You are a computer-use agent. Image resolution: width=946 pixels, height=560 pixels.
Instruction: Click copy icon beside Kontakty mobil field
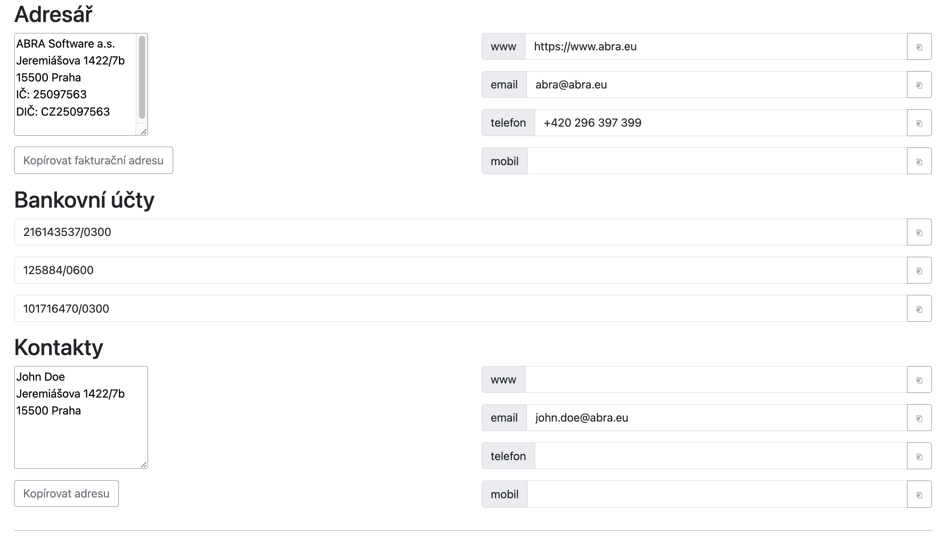pyautogui.click(x=919, y=494)
